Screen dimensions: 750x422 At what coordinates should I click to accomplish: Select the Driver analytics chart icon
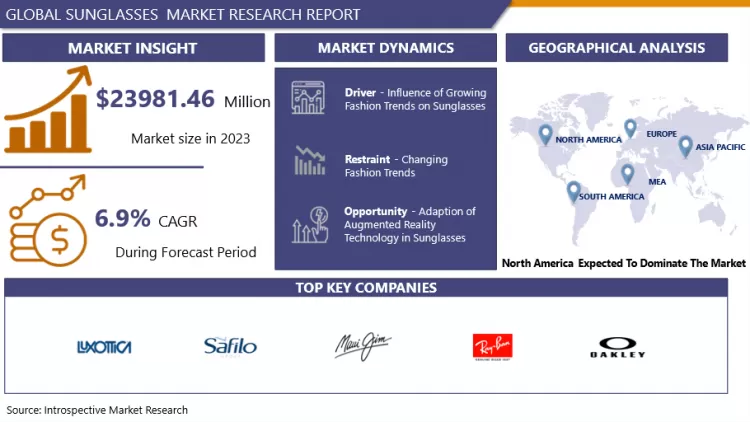308,98
